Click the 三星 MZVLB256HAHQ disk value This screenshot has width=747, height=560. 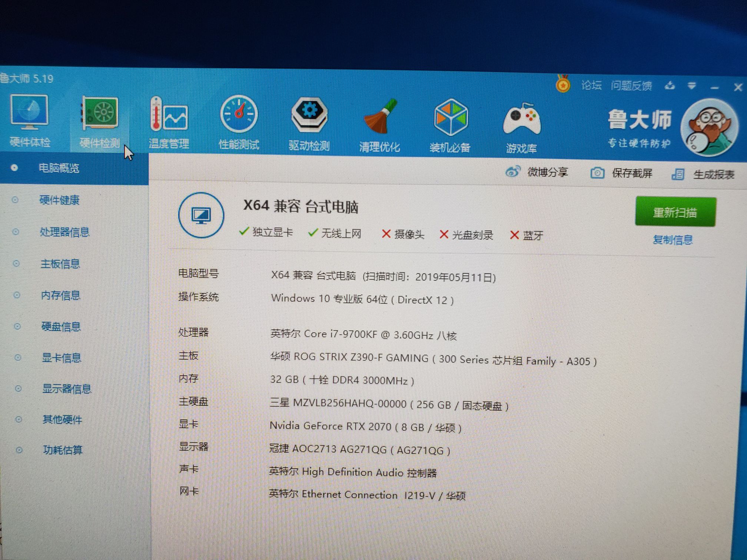pos(389,404)
